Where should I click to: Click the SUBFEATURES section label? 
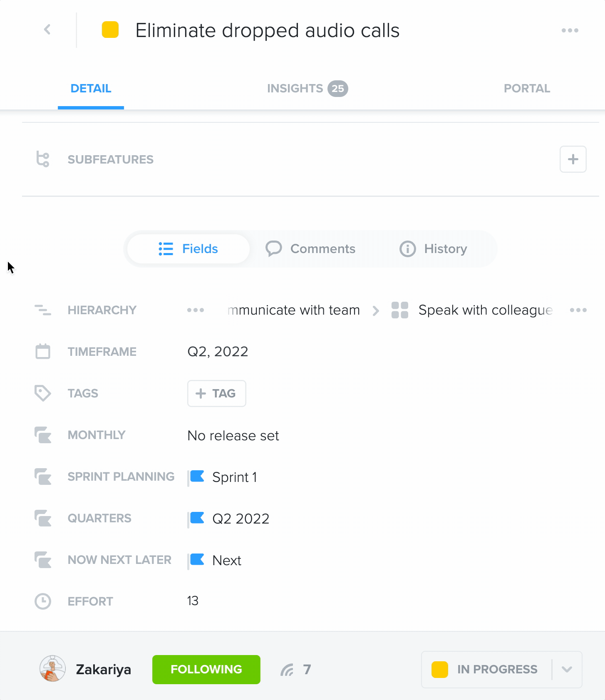[x=111, y=159]
